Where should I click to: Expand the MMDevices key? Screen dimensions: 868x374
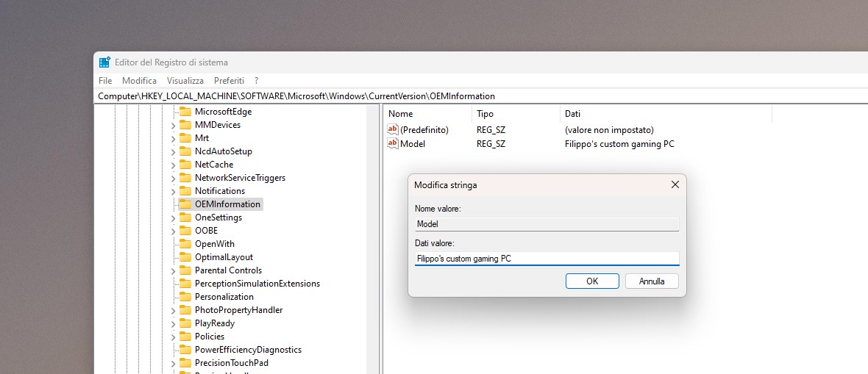[x=174, y=126]
